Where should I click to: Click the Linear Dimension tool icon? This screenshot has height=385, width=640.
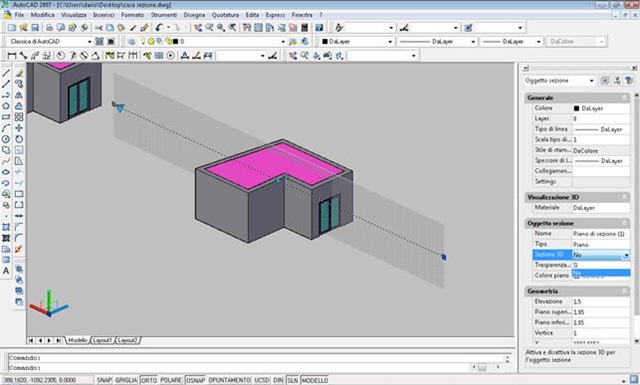11,56
